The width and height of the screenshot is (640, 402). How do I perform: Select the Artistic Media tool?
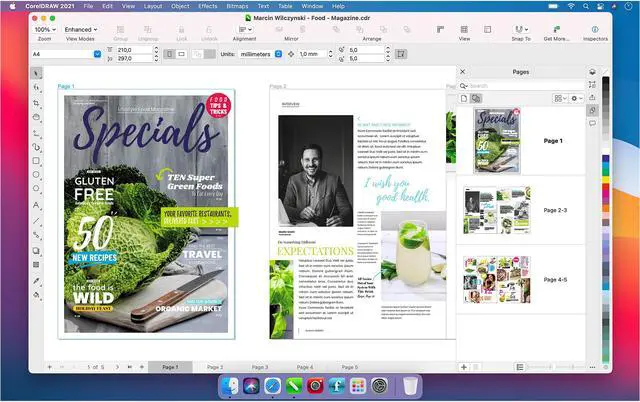[x=36, y=147]
